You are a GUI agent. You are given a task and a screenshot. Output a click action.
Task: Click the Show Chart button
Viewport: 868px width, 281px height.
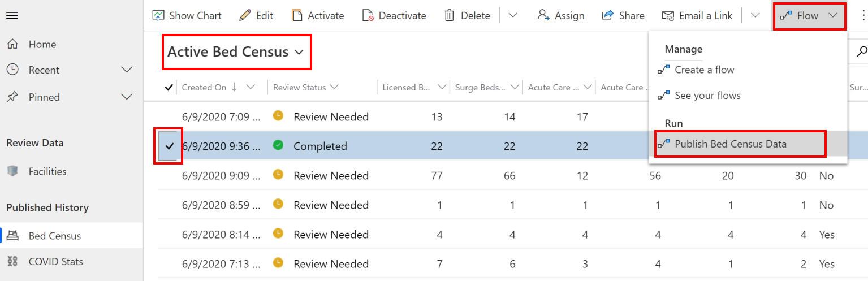click(187, 15)
